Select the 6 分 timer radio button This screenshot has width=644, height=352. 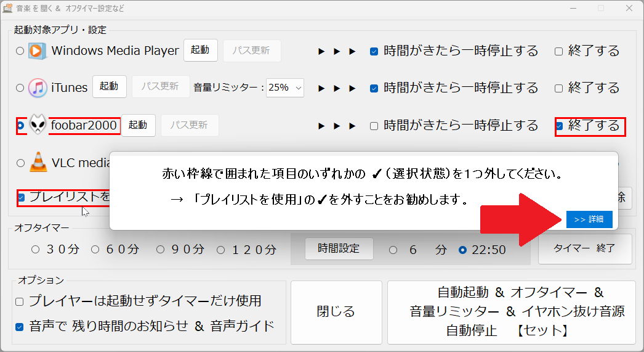(393, 250)
